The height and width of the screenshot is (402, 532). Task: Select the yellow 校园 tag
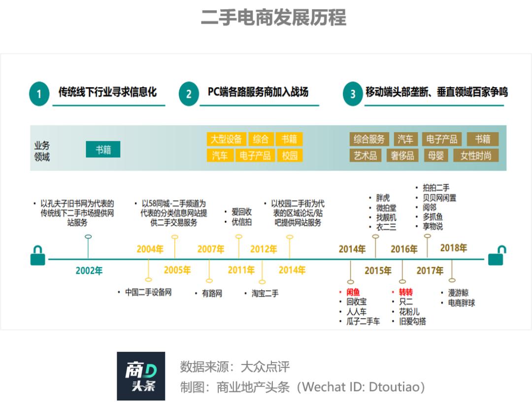(290, 155)
